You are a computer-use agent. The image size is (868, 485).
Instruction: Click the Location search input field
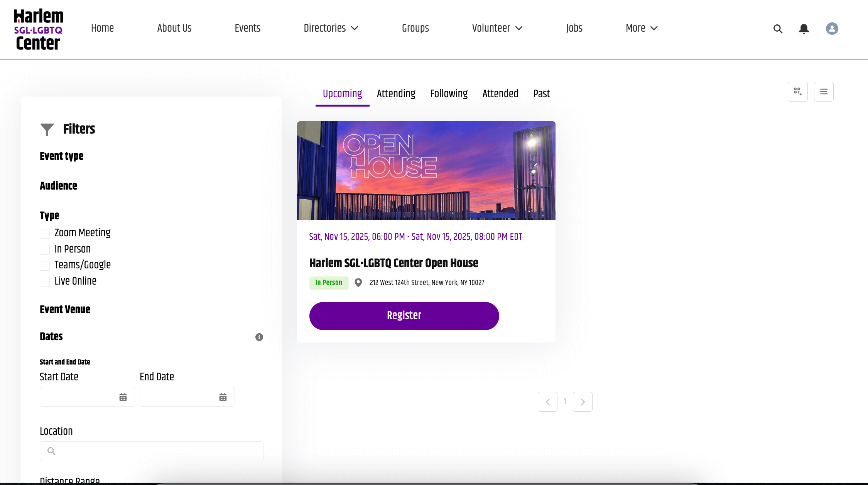click(151, 451)
